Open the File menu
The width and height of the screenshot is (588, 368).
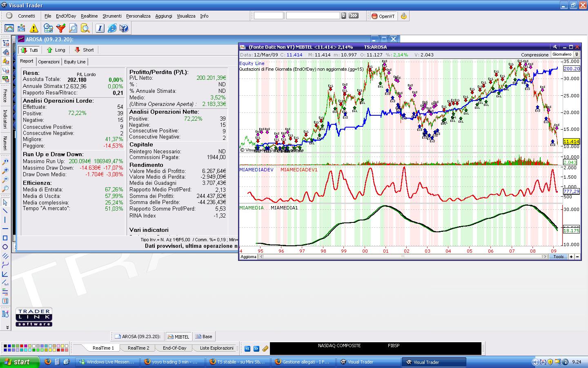click(48, 16)
